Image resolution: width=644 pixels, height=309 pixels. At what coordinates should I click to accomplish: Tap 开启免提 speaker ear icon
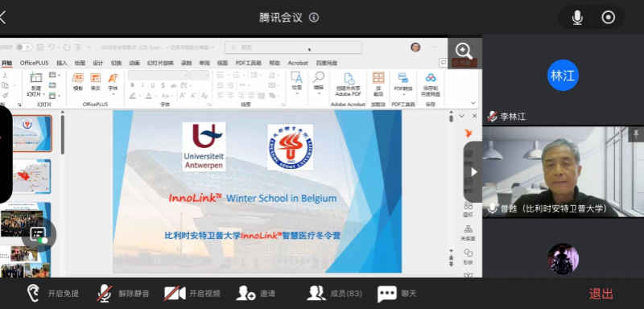point(34,294)
